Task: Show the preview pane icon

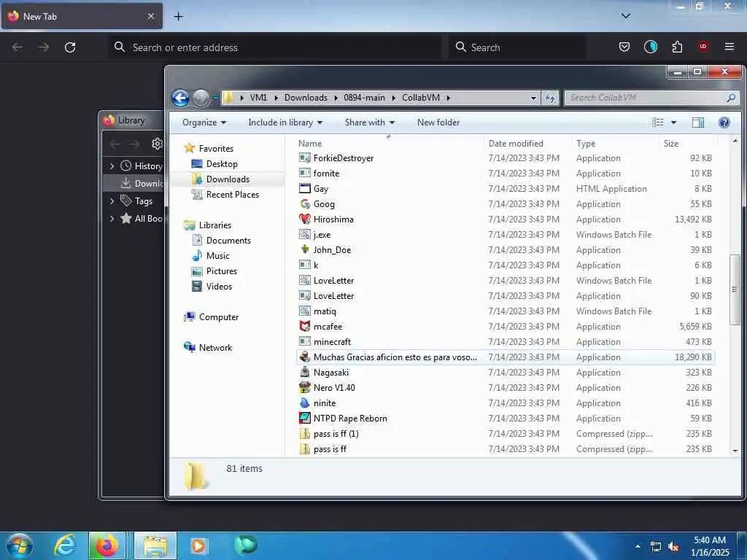Action: [x=698, y=122]
